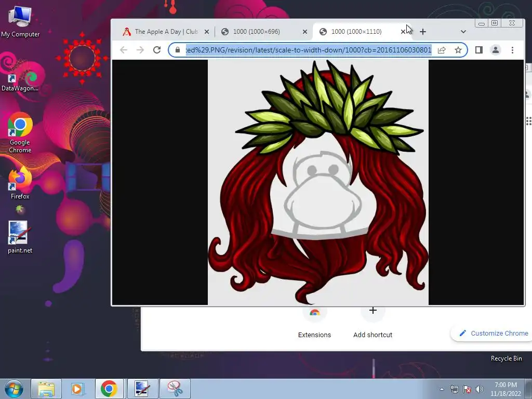Toggle Chrome side panel
This screenshot has height=399, width=532.
tap(478, 50)
